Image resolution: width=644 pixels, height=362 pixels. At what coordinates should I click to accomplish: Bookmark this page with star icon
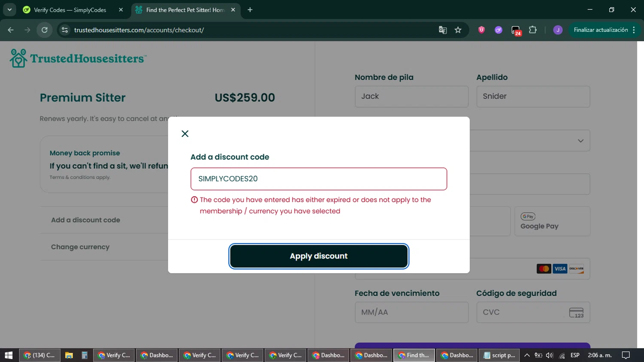pos(458,30)
